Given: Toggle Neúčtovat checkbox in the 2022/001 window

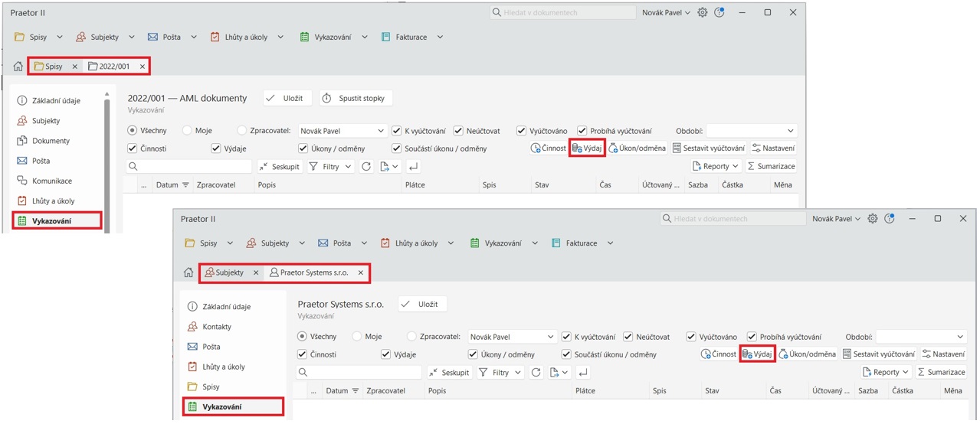Looking at the screenshot, I should (x=458, y=131).
